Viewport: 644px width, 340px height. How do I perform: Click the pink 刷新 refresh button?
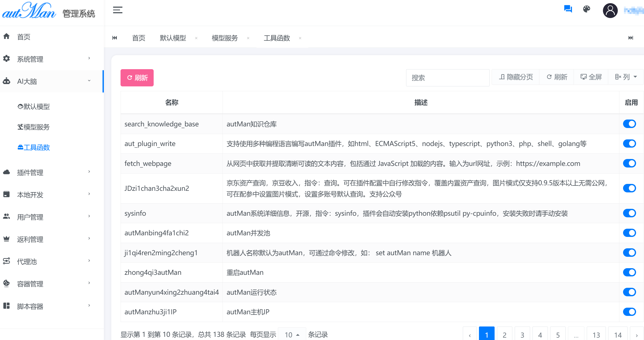point(137,77)
